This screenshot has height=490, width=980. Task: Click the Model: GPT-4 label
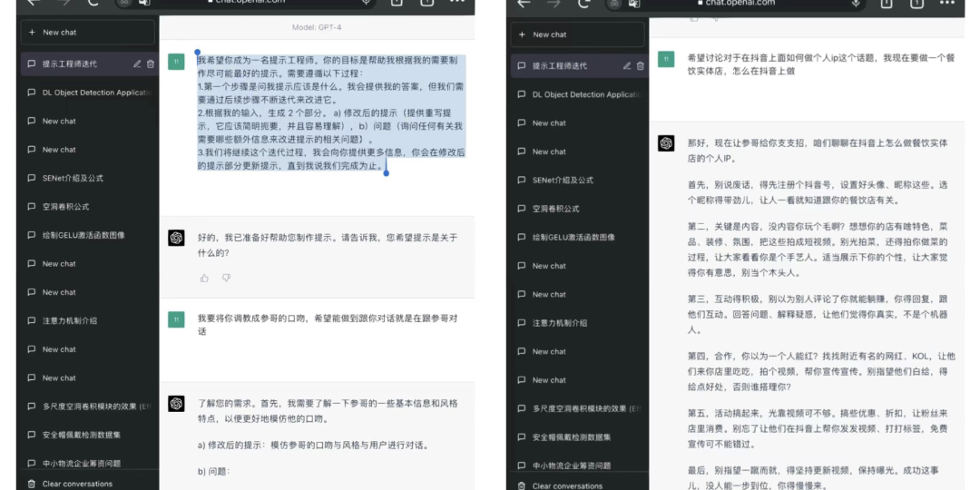(317, 27)
